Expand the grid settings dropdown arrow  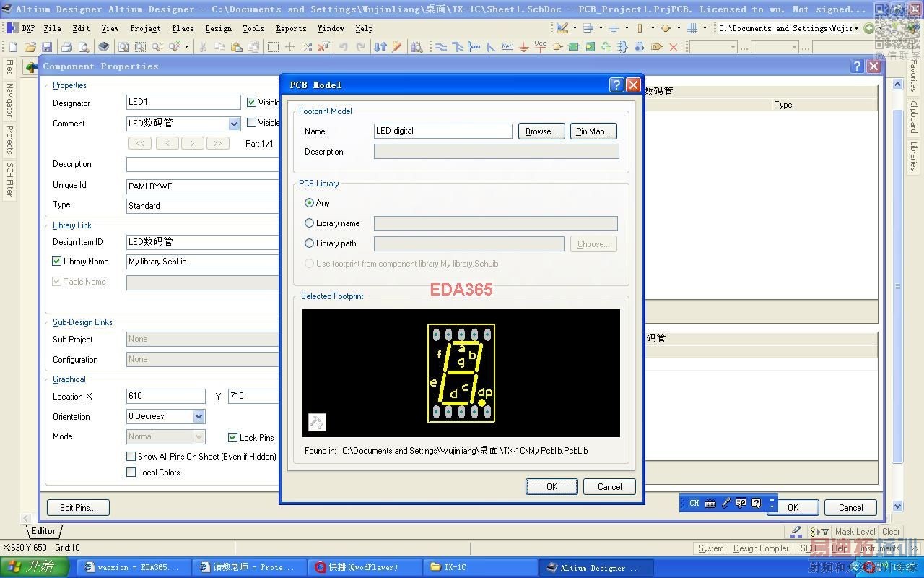[x=705, y=28]
